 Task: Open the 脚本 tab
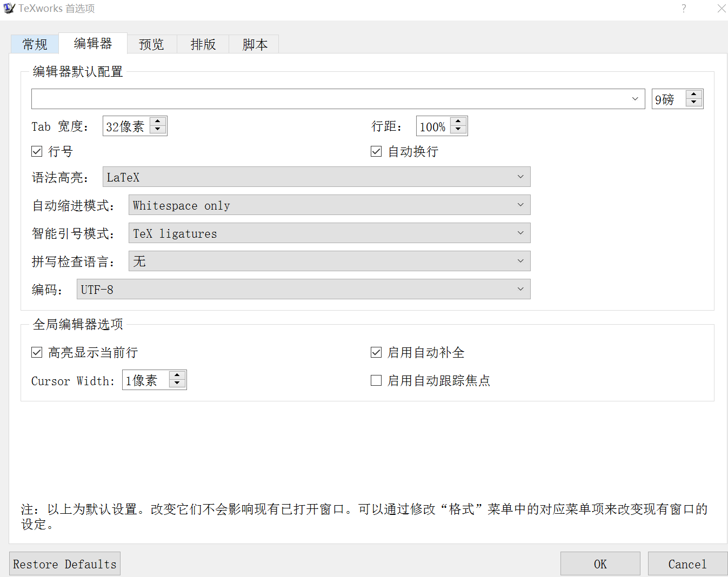pyautogui.click(x=255, y=44)
